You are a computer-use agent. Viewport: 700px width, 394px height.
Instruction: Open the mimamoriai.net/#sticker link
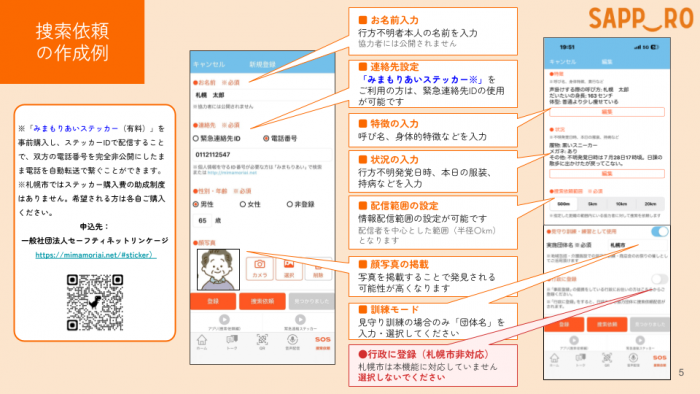[x=96, y=255]
